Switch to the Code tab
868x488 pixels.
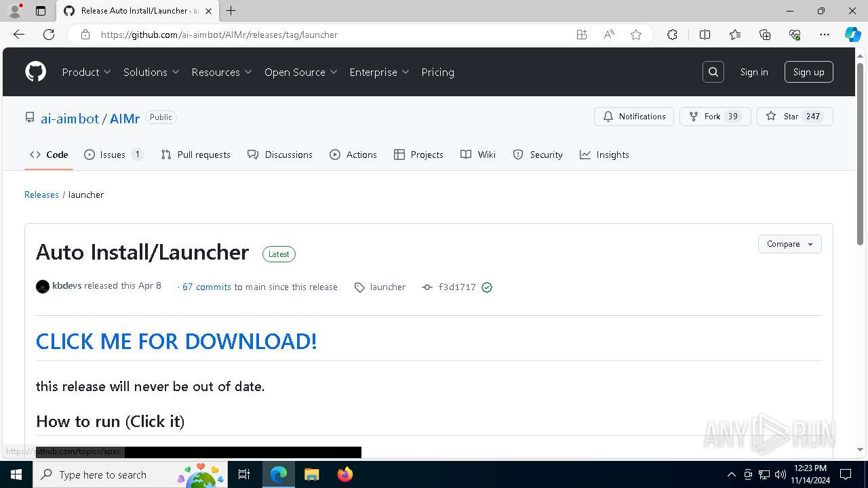click(49, 155)
